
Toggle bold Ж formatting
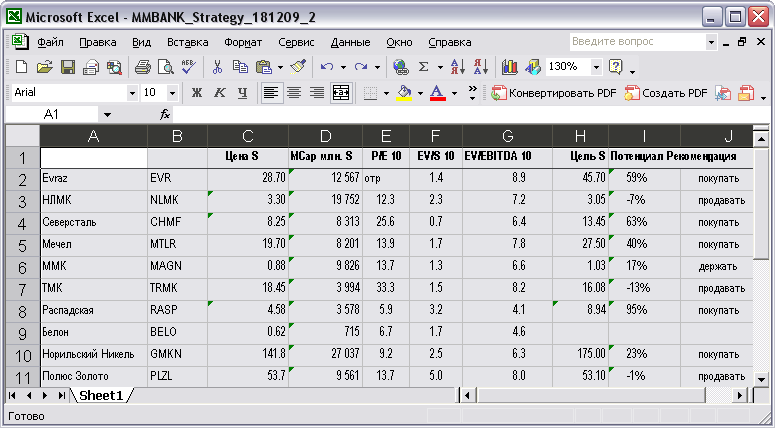pos(197,92)
